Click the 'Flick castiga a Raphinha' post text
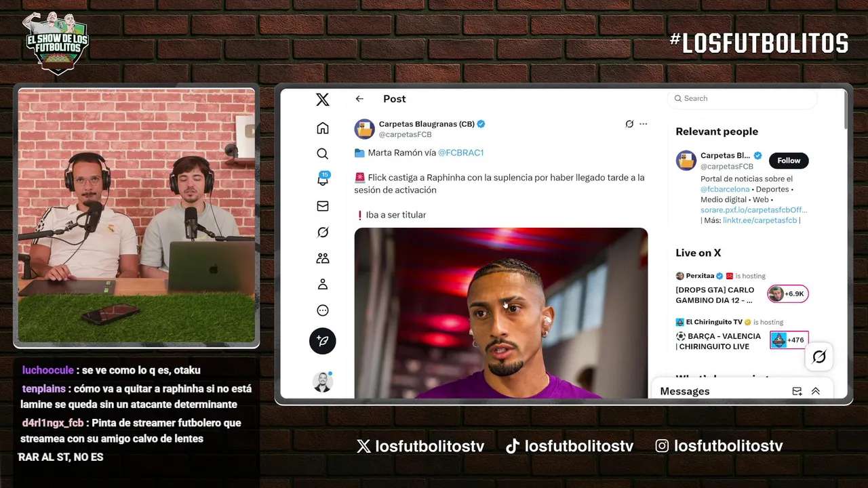This screenshot has width=868, height=488. tap(500, 184)
